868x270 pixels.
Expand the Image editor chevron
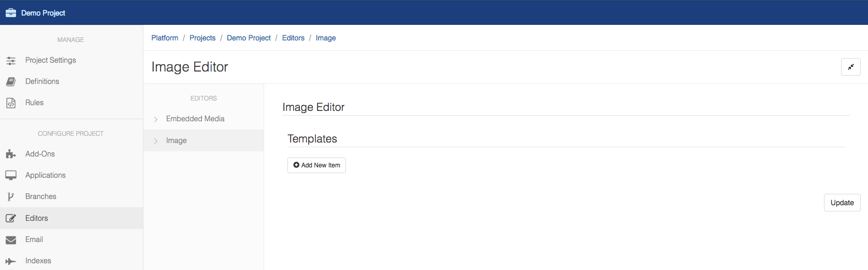[156, 141]
